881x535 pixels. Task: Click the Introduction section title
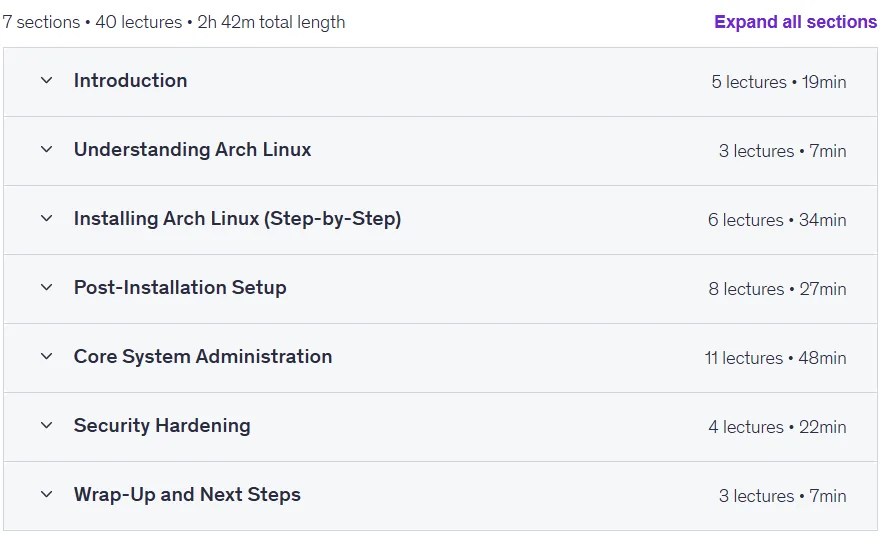tap(130, 80)
